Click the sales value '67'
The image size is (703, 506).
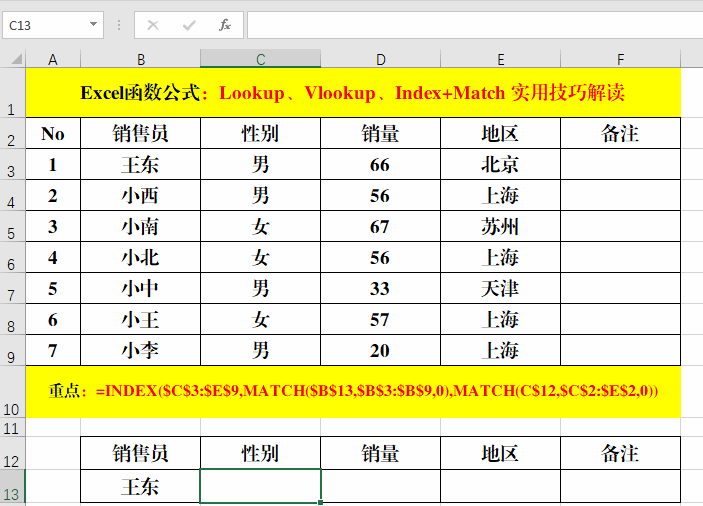click(x=381, y=226)
